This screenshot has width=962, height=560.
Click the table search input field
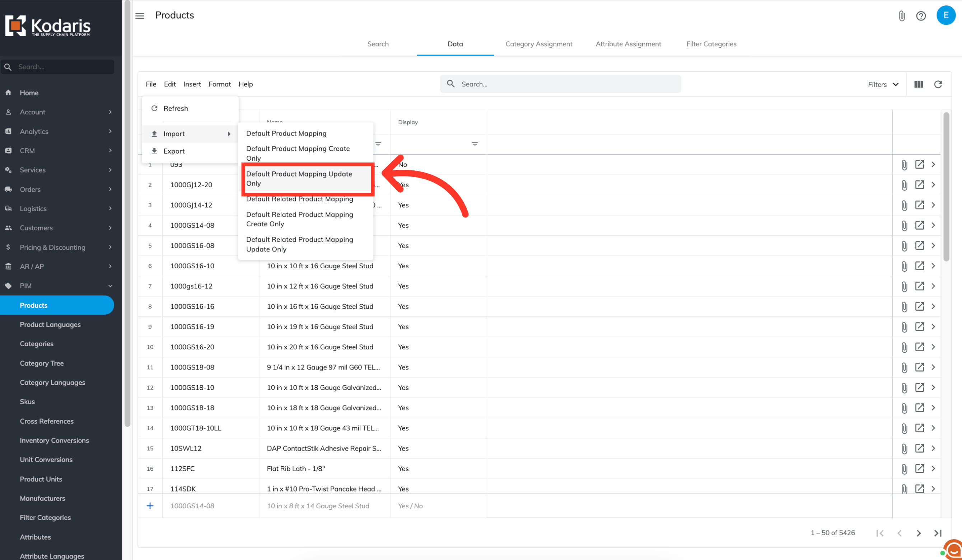click(565, 84)
